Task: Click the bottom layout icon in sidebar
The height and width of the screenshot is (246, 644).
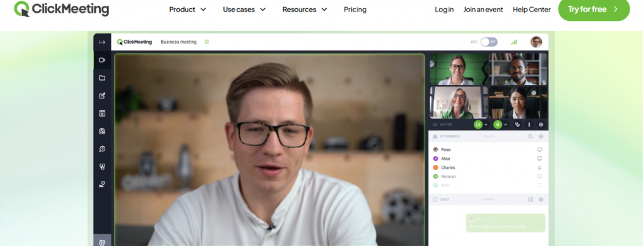Action: (x=102, y=242)
